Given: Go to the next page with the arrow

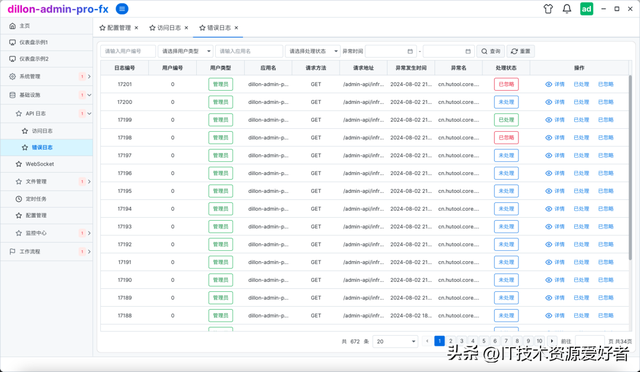Looking at the screenshot, I should 552,341.
